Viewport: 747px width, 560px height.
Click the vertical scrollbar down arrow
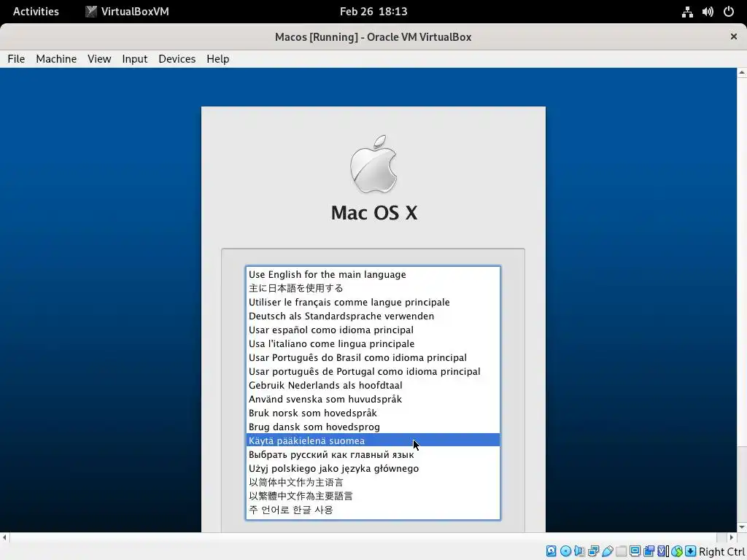pyautogui.click(x=742, y=527)
